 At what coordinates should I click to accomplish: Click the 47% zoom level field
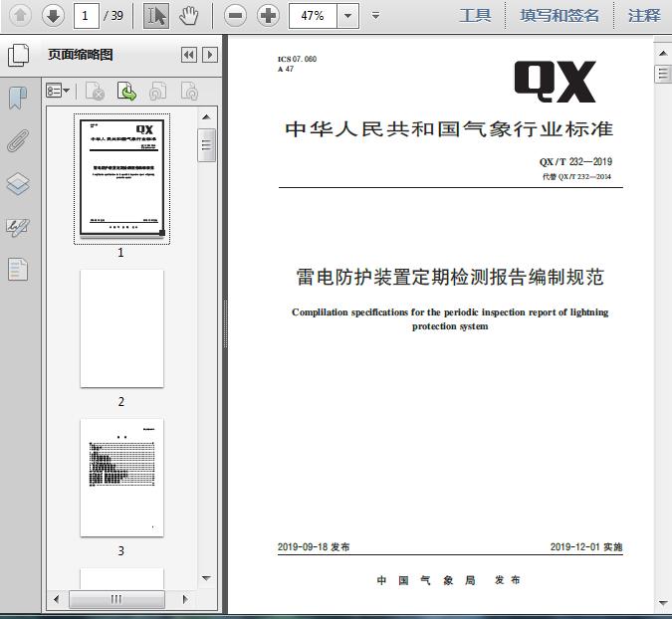(x=313, y=16)
